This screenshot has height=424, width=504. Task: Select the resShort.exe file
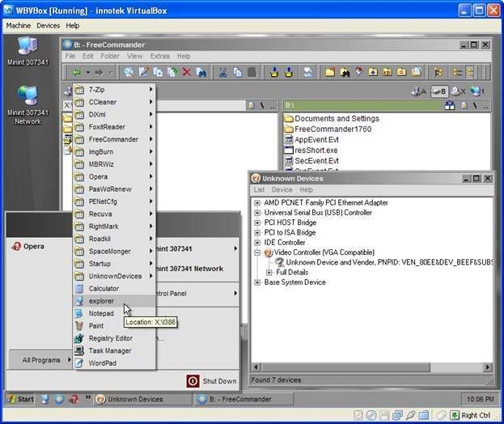(x=311, y=151)
